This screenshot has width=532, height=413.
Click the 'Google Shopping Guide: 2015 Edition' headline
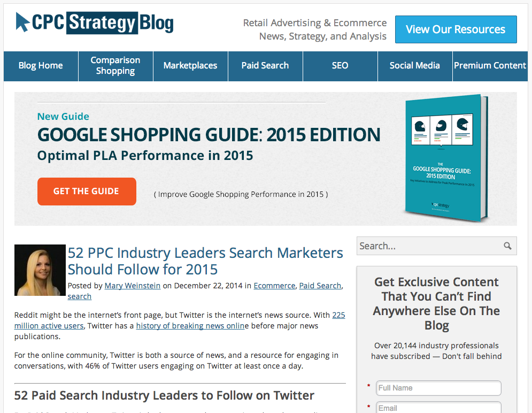(209, 135)
